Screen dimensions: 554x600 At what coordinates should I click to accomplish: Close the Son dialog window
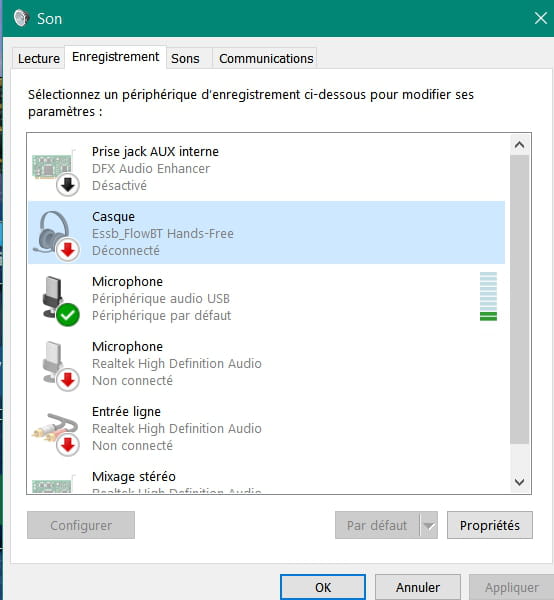tap(540, 18)
